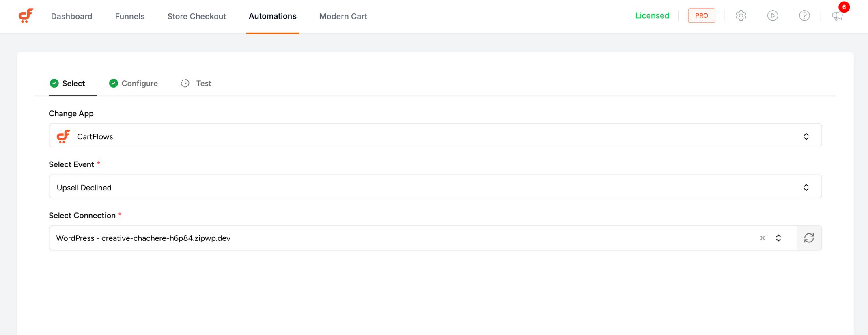Clear the selected WordPress connection
This screenshot has width=868, height=335.
762,238
